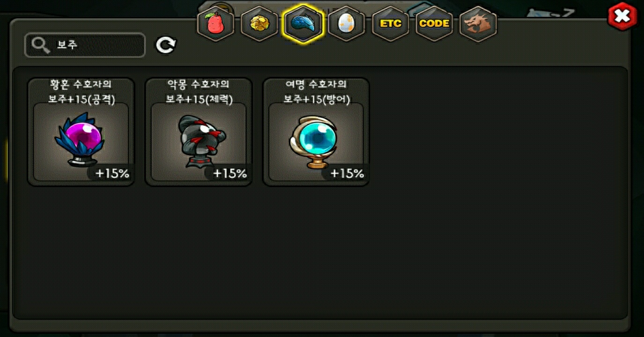Select the 여명 수호자의 보주 defense item card

[316, 132]
